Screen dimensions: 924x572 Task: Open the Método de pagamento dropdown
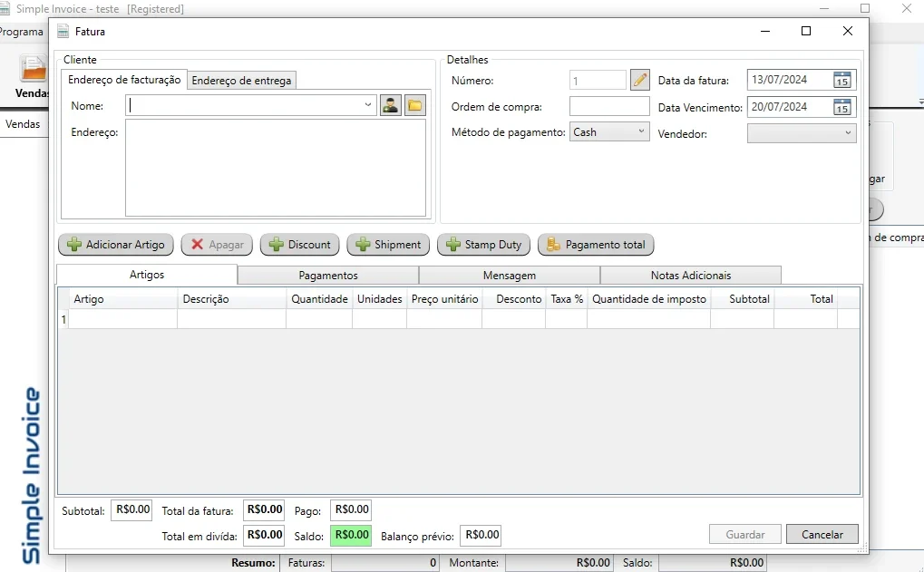609,132
